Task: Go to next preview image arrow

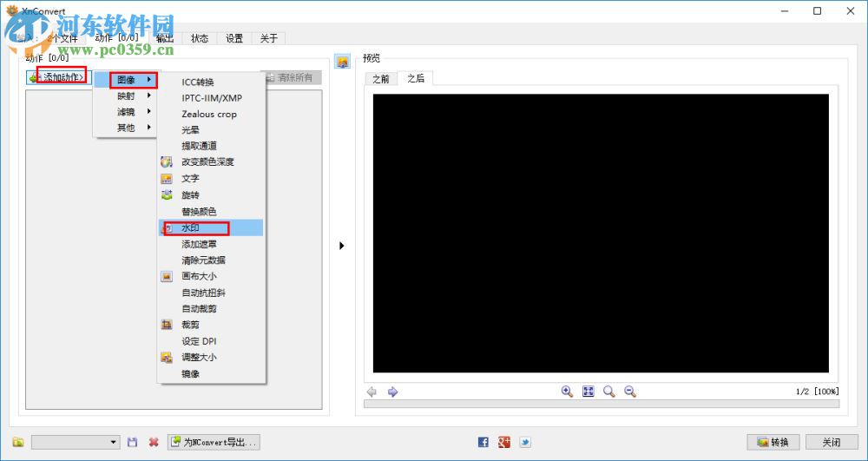Action: tap(392, 392)
